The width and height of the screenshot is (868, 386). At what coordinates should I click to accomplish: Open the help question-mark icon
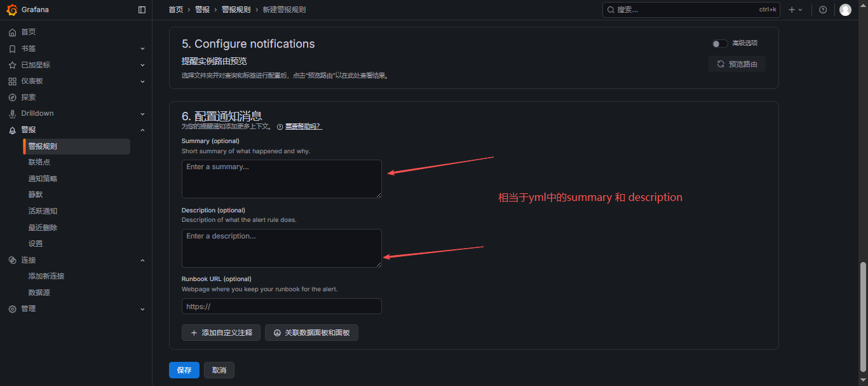[823, 10]
